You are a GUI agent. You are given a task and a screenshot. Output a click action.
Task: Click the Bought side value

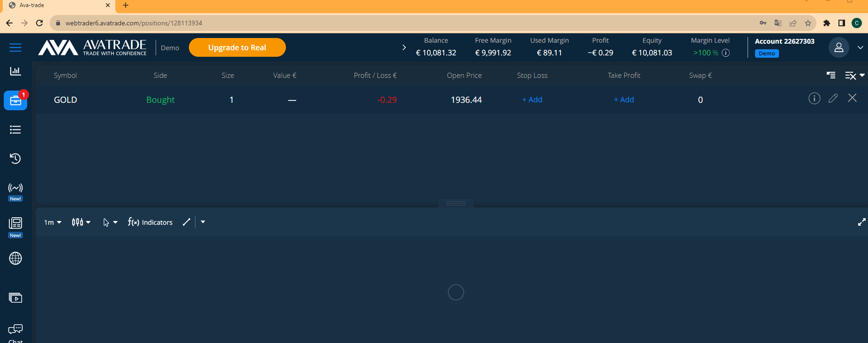[160, 100]
